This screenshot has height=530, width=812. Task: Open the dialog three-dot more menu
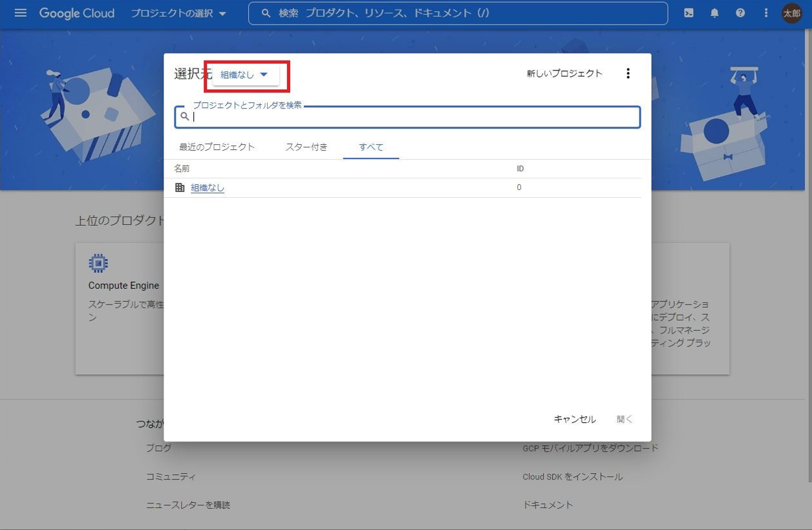tap(628, 74)
